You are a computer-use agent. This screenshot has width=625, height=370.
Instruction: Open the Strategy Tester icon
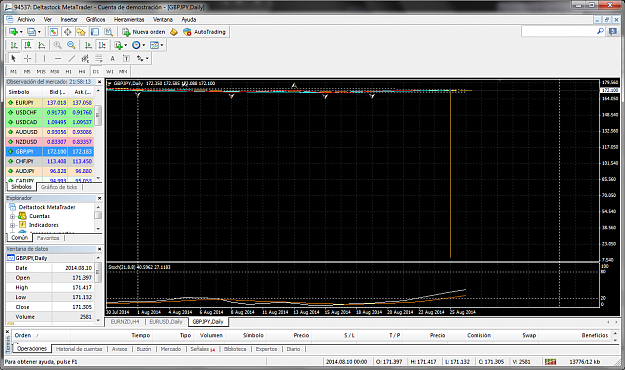[108, 32]
